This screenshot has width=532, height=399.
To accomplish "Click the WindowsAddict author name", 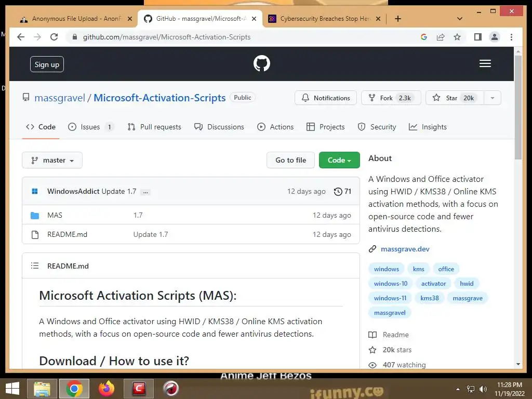I will click(x=73, y=191).
